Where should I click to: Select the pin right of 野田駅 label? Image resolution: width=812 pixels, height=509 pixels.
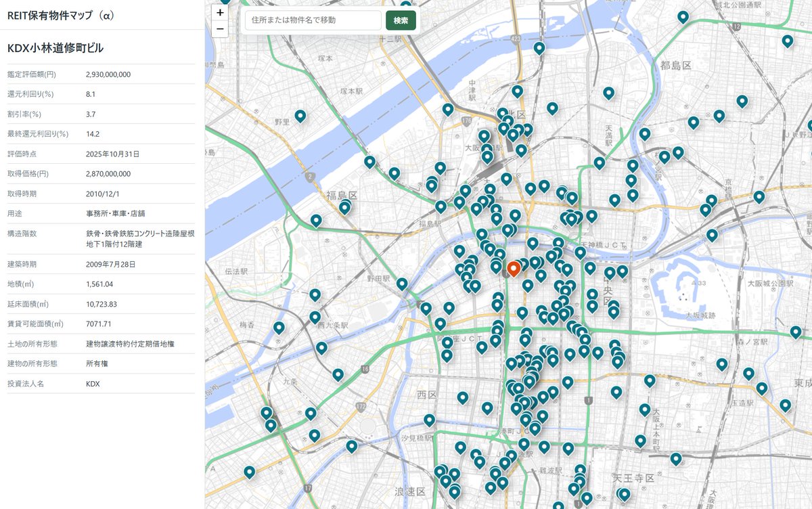point(402,284)
